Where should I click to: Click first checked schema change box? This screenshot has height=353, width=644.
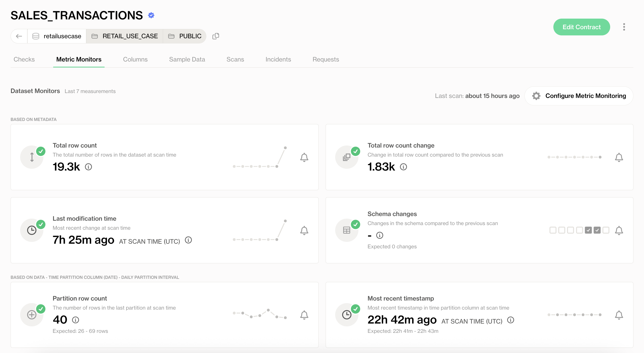point(588,230)
